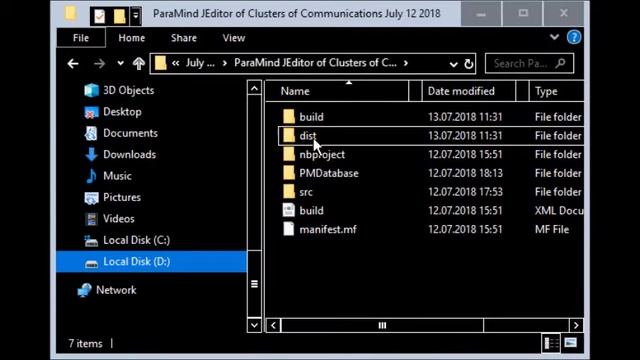Click the 3D Objects cube icon
640x360 pixels.
point(91,90)
